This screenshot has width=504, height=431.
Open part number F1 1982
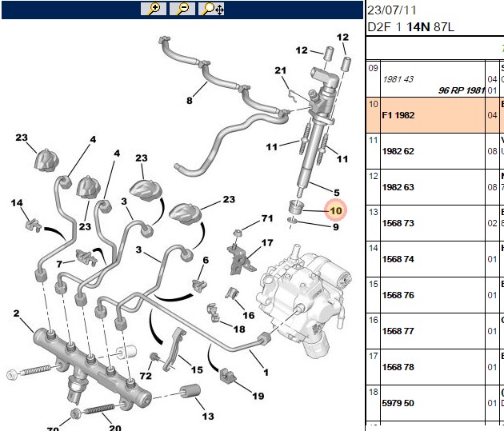click(x=398, y=115)
